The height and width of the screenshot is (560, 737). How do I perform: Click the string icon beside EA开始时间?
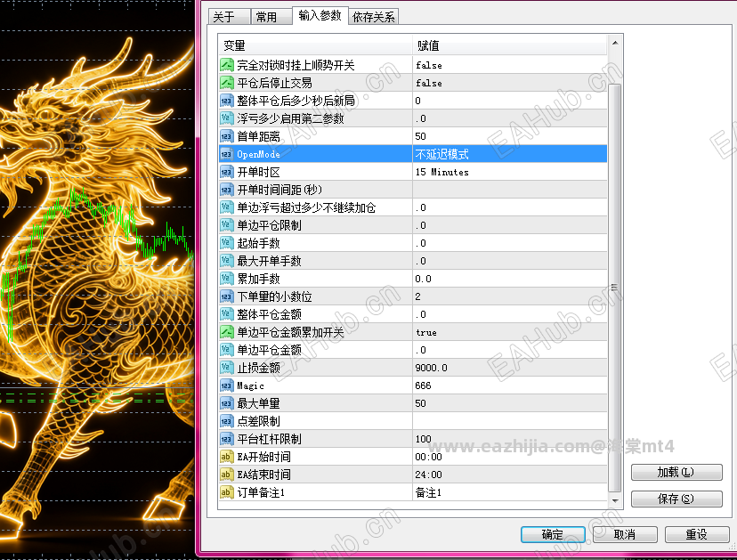227,457
